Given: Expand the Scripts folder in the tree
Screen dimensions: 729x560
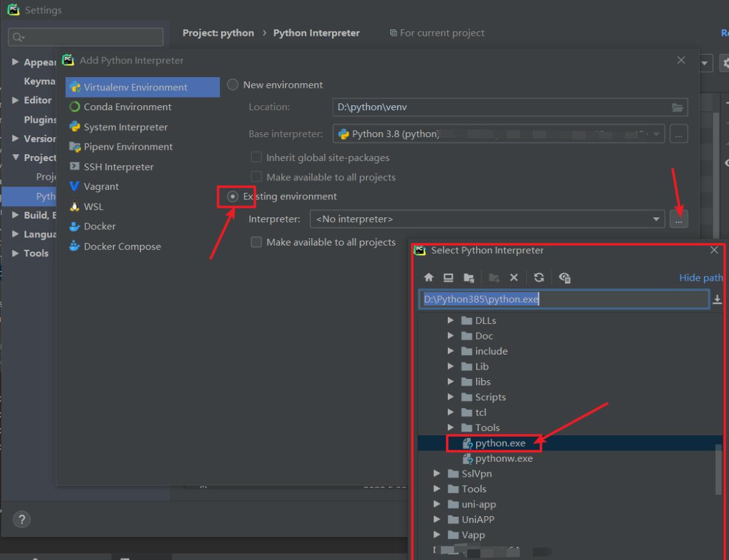Looking at the screenshot, I should 451,397.
